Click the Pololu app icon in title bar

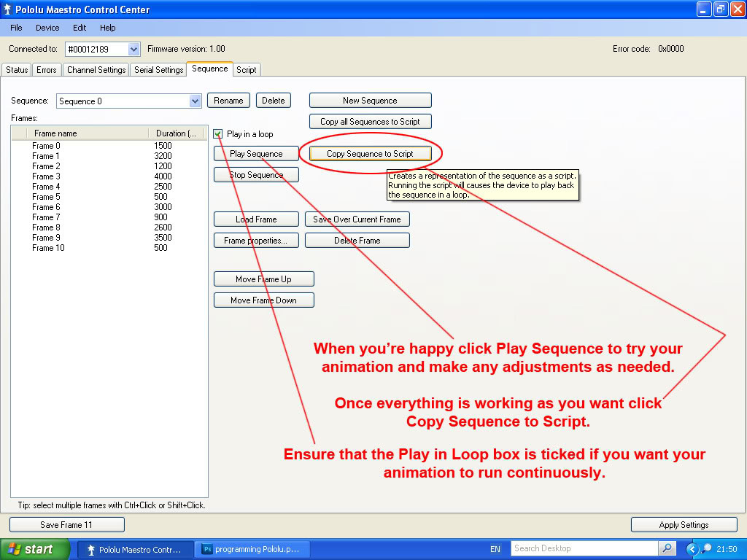(7, 9)
